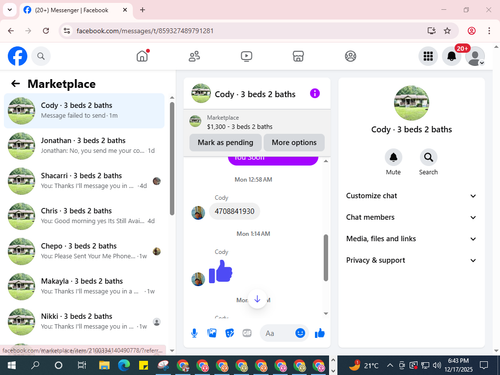Image resolution: width=500 pixels, height=375 pixels.
Task: Click the large listing photo in the info panel
Action: (x=411, y=103)
